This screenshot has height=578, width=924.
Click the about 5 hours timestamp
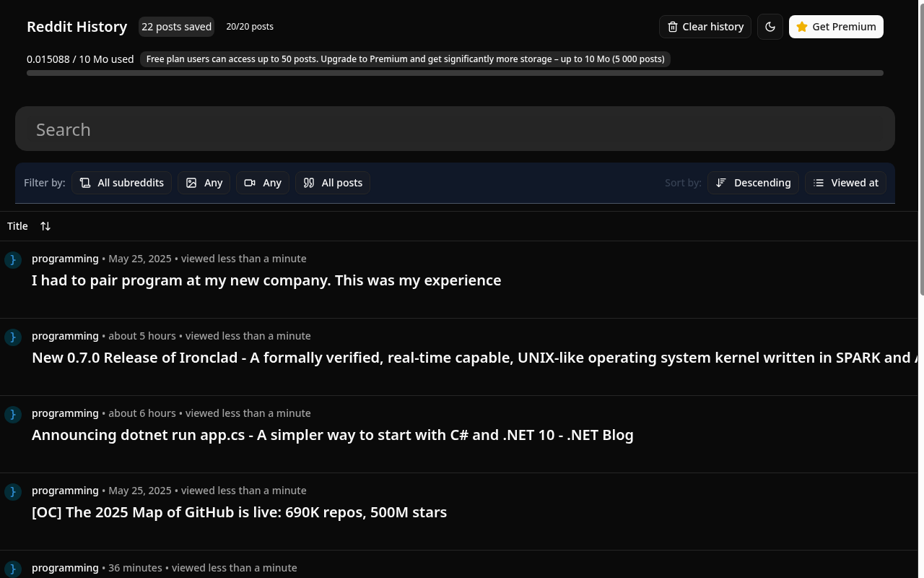pos(142,336)
